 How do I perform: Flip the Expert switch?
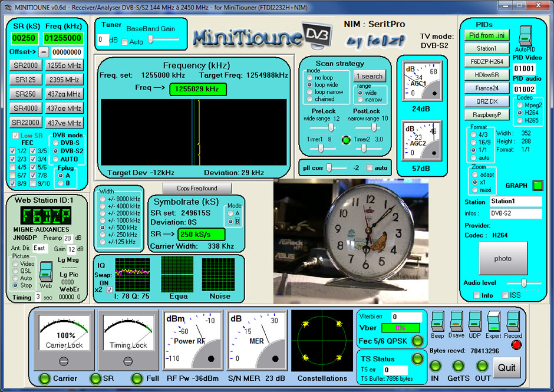(x=493, y=321)
